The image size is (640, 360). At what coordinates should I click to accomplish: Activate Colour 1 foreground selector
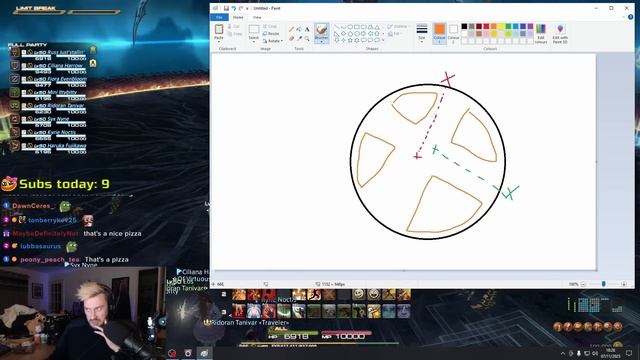pos(439,33)
